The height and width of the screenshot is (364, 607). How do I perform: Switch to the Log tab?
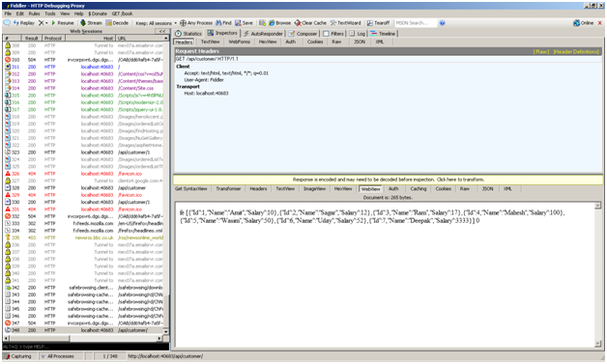(x=358, y=34)
